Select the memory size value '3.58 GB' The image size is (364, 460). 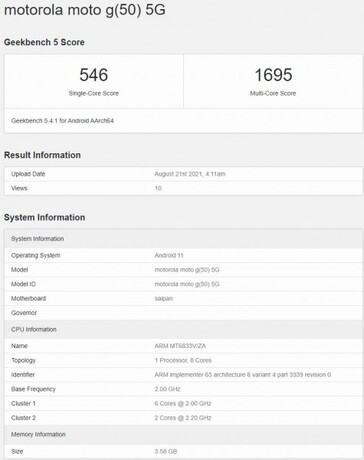(x=166, y=451)
